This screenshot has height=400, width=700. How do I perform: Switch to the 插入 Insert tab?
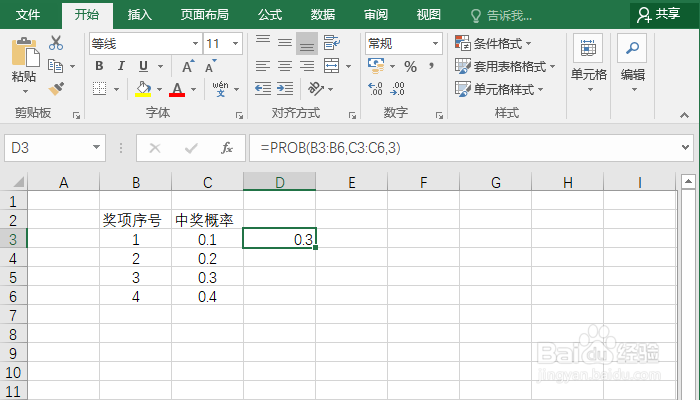tap(140, 15)
